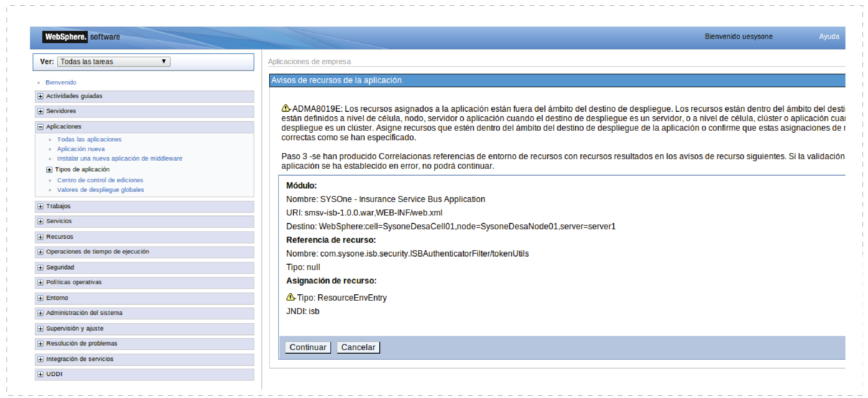Click the warning icon beside Tipo ResourceEnvEntry
Image resolution: width=868 pixels, height=398 pixels.
[x=290, y=297]
